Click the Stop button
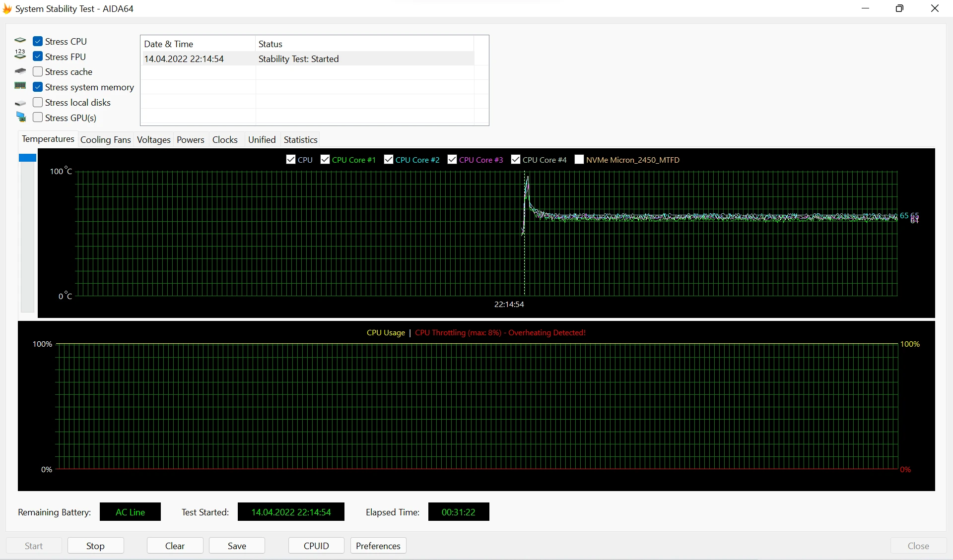This screenshot has height=560, width=953. coord(95,546)
